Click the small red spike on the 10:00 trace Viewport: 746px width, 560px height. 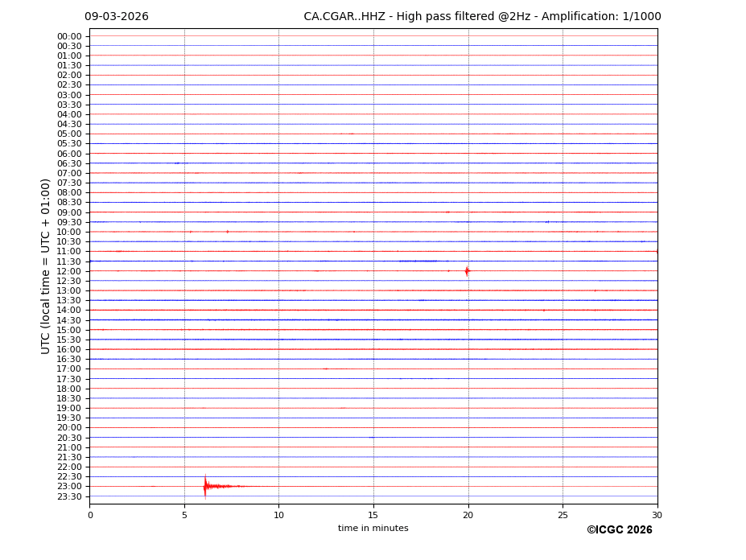[227, 232]
